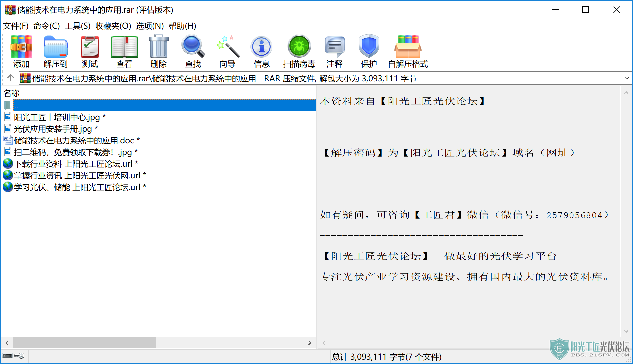Click the WeChat ID 2579056804 text
The width and height of the screenshot is (633, 364).
(x=574, y=215)
